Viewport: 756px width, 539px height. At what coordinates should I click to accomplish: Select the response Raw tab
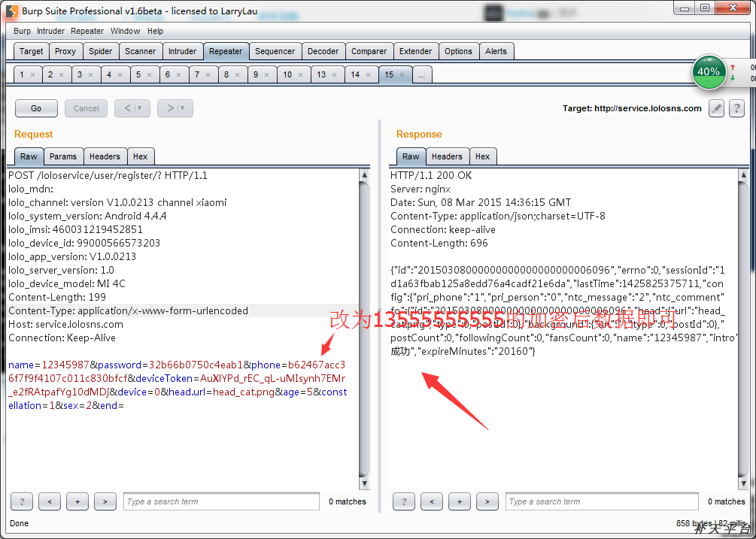pos(411,156)
